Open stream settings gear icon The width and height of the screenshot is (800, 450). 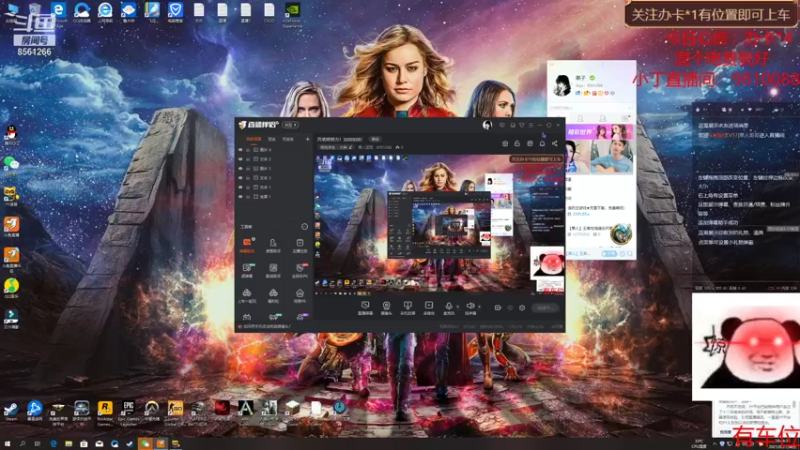(x=522, y=308)
